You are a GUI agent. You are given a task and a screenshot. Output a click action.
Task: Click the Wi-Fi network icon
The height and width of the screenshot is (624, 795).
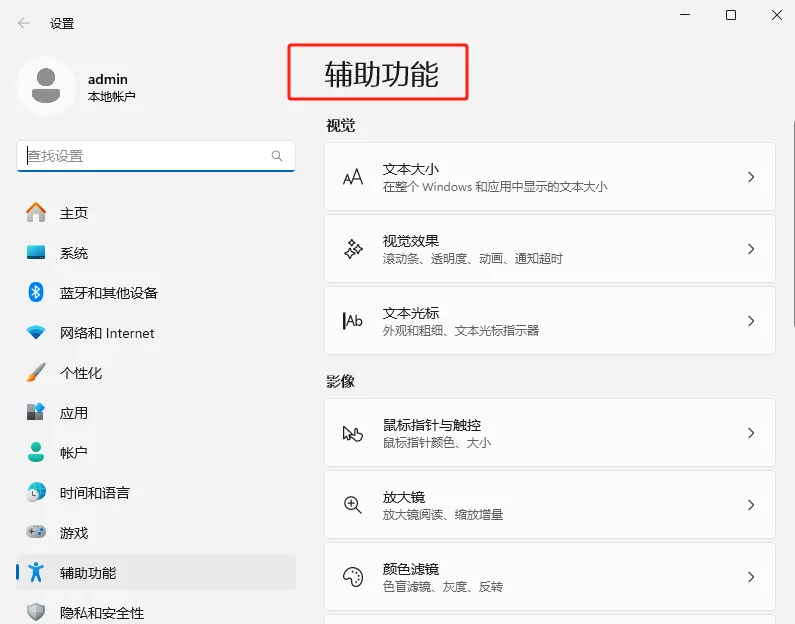[36, 333]
